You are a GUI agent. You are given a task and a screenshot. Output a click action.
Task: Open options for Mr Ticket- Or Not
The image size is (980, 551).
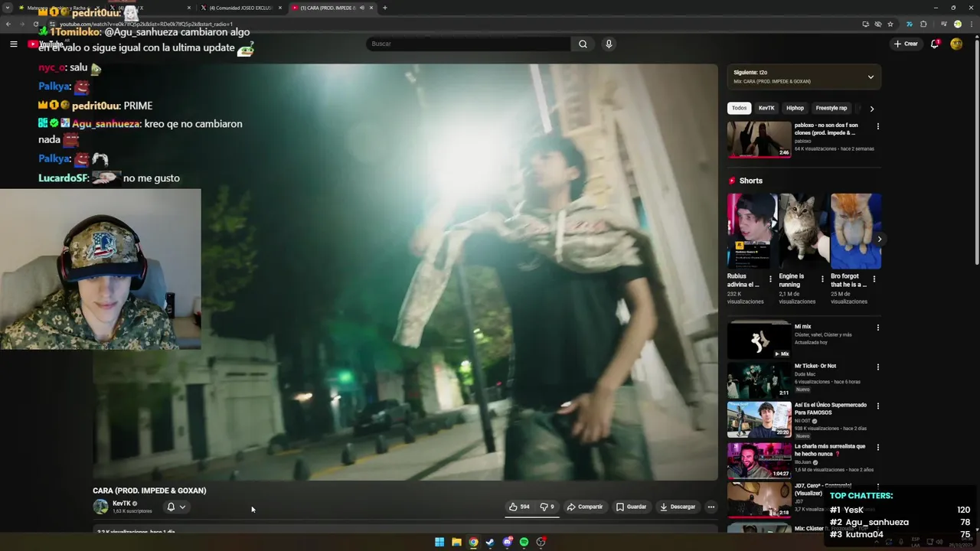[x=877, y=367]
